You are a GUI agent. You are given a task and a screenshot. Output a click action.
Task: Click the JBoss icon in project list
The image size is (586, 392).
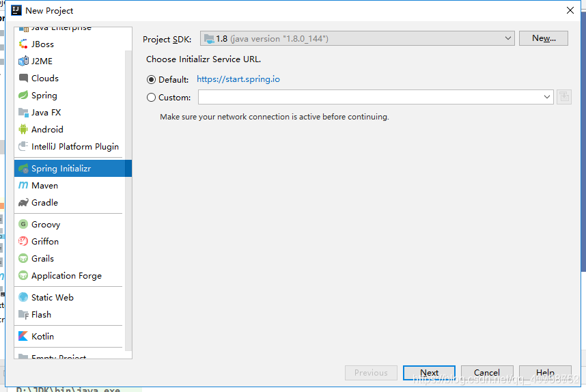[23, 44]
